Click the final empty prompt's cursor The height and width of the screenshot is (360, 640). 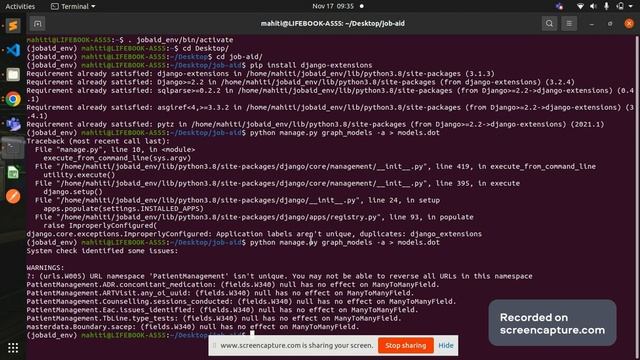pyautogui.click(x=252, y=336)
